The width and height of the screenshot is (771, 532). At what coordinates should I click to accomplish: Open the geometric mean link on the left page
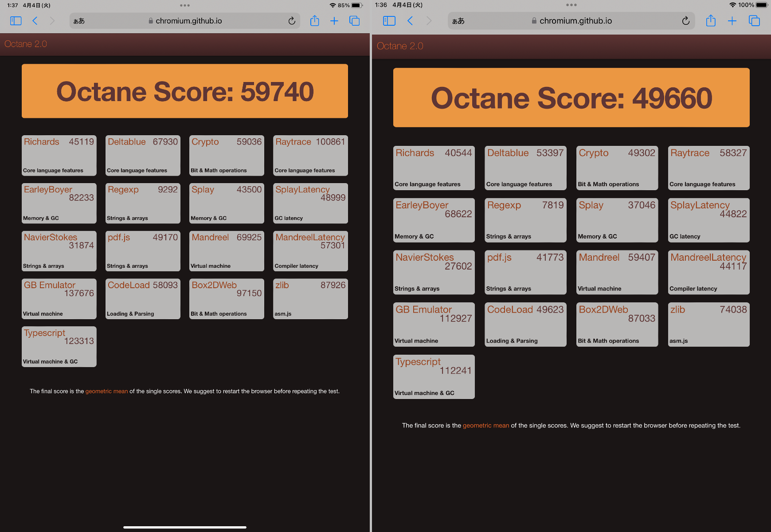[x=106, y=391]
